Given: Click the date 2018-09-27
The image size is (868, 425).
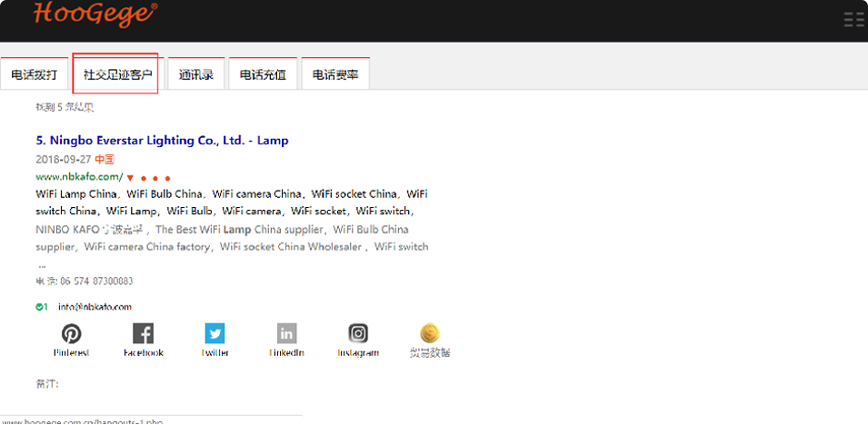Looking at the screenshot, I should click(64, 160).
